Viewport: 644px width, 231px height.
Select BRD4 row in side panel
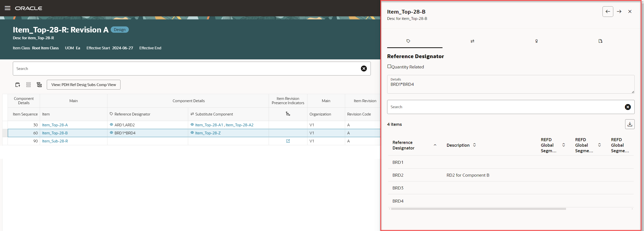(511, 201)
